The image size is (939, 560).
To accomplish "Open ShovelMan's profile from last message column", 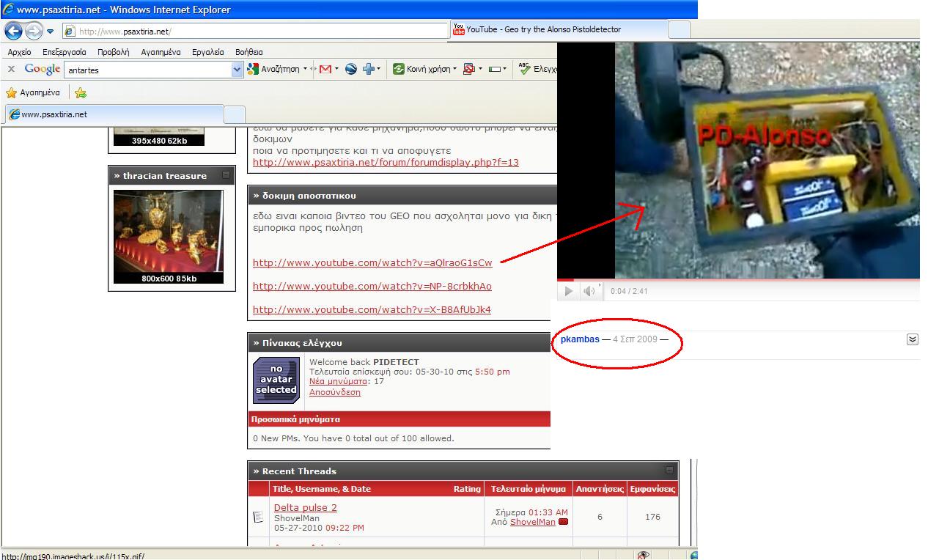I will click(x=533, y=522).
